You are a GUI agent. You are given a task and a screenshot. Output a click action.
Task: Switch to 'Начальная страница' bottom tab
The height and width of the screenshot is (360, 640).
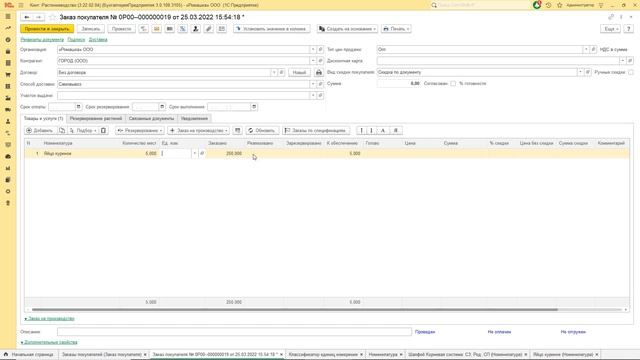(29, 354)
